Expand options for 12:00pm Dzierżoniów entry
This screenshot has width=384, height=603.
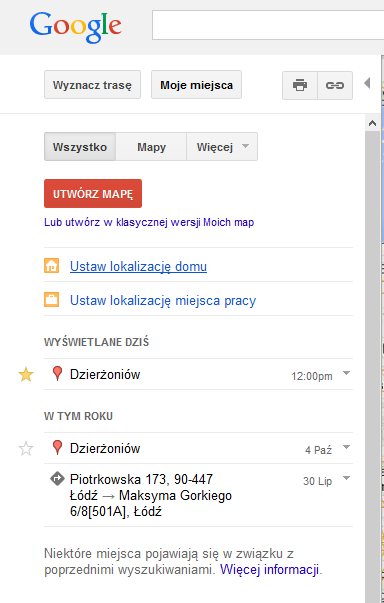346,373
